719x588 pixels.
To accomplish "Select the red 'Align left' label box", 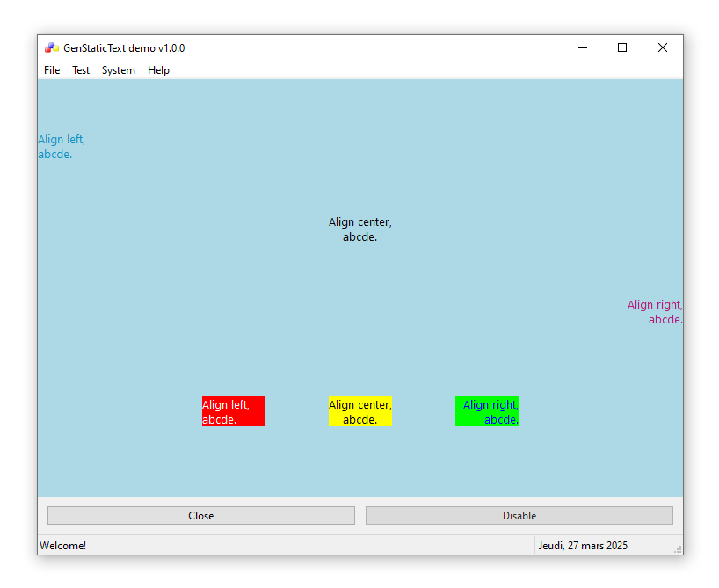I will point(234,411).
